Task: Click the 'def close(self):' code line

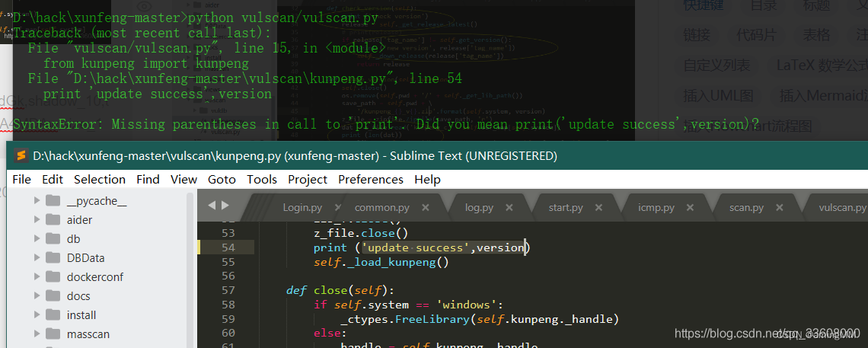Action: 340,290
